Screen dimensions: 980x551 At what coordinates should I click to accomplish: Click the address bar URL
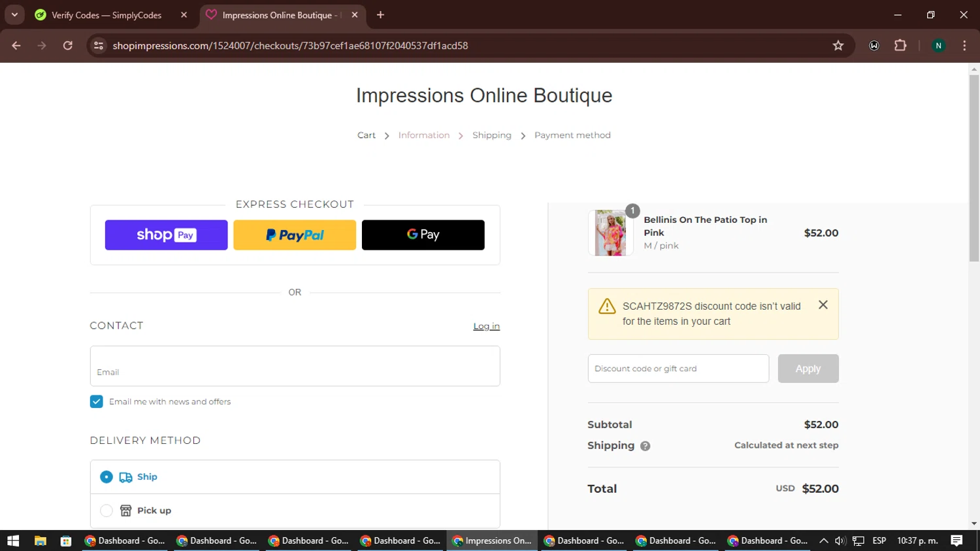coord(290,46)
